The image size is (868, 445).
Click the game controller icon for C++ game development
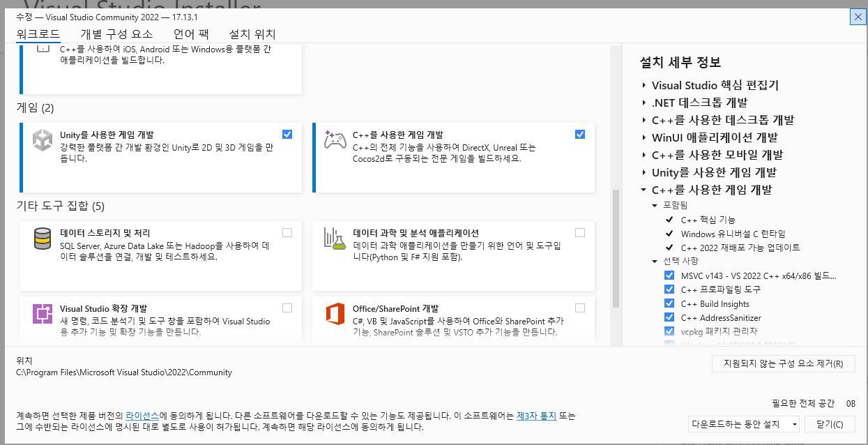coord(335,139)
